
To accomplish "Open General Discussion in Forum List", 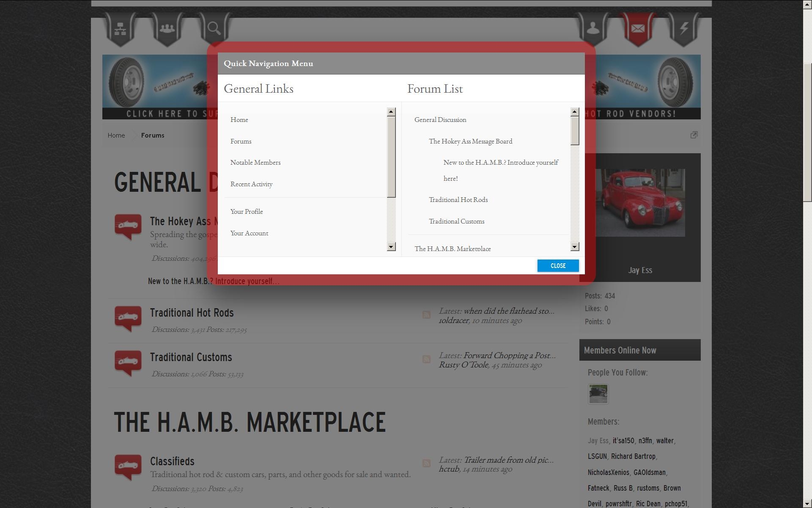I will pos(440,120).
